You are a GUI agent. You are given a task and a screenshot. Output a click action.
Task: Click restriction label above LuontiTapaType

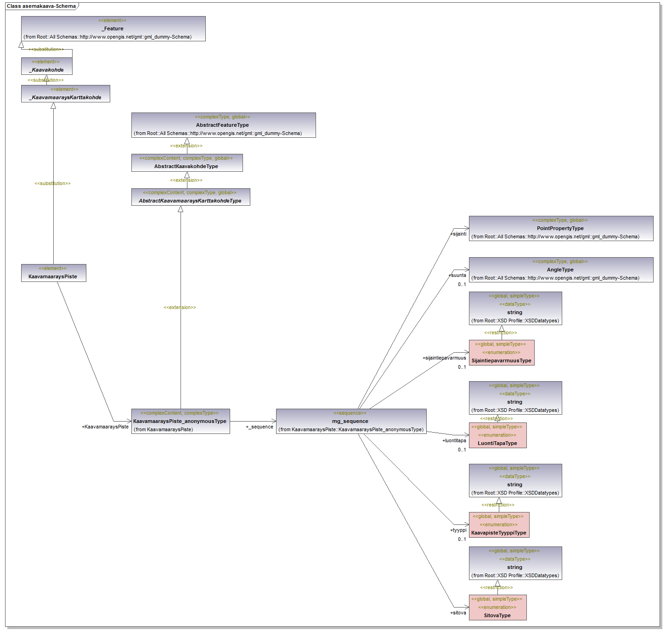point(497,419)
